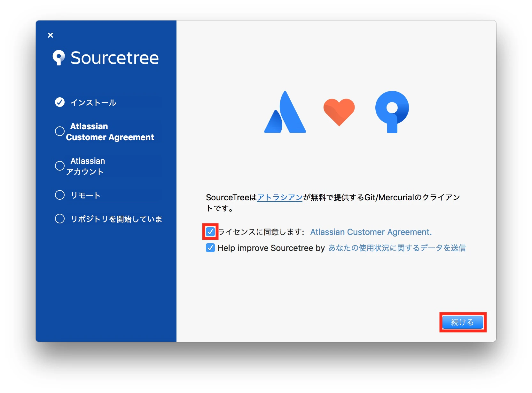Click the 続ける button

(463, 322)
